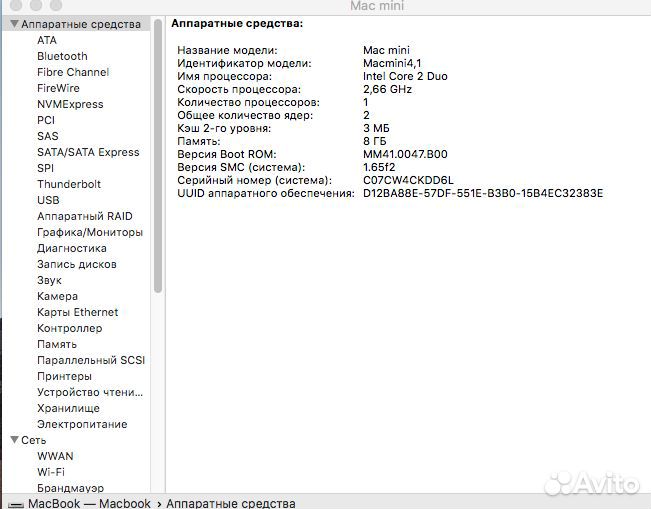
Task: Open Контроллер section
Action: (70, 328)
